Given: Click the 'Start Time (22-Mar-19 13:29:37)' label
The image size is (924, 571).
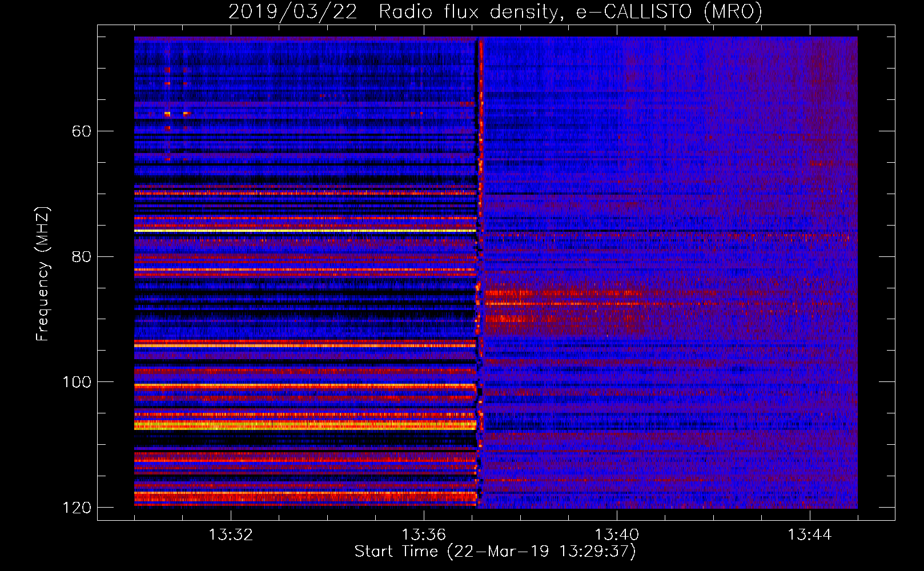Looking at the screenshot, I should pyautogui.click(x=495, y=552).
